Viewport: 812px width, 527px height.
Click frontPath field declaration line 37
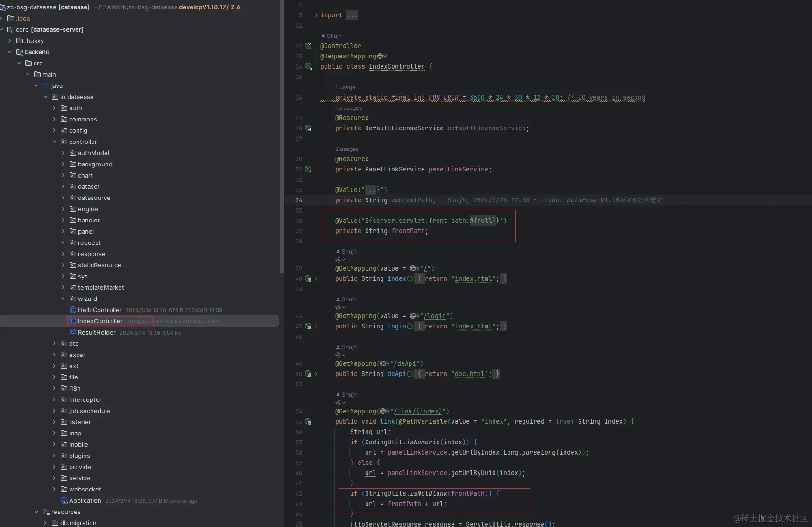click(408, 231)
